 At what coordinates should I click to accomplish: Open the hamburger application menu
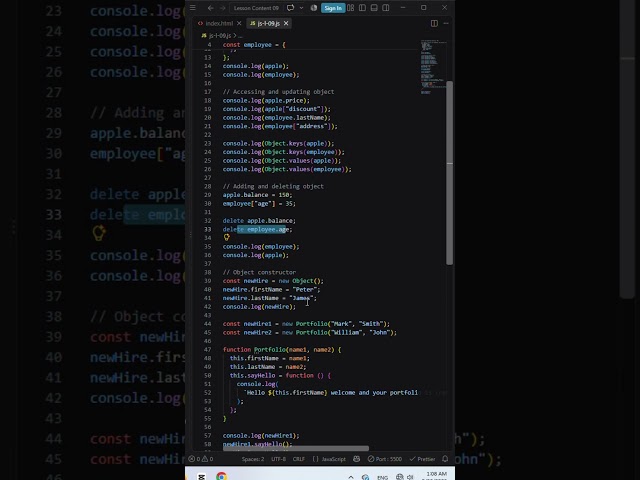click(x=193, y=8)
